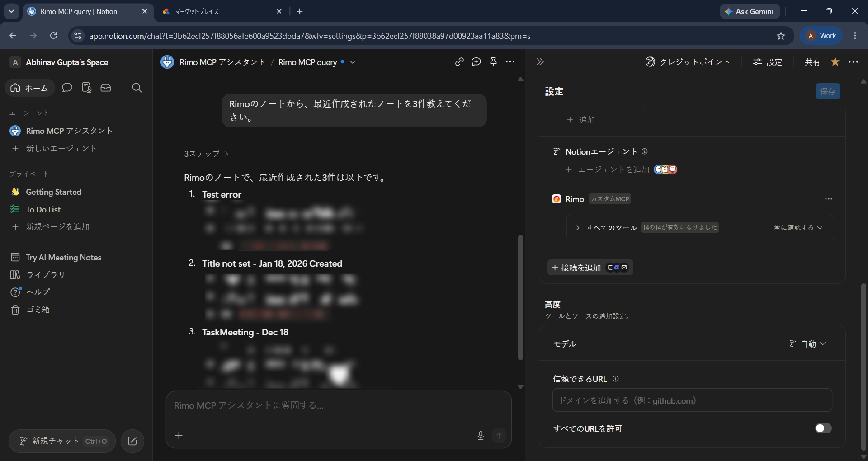Open the 常に確認する dropdown
The height and width of the screenshot is (461, 868).
click(798, 228)
